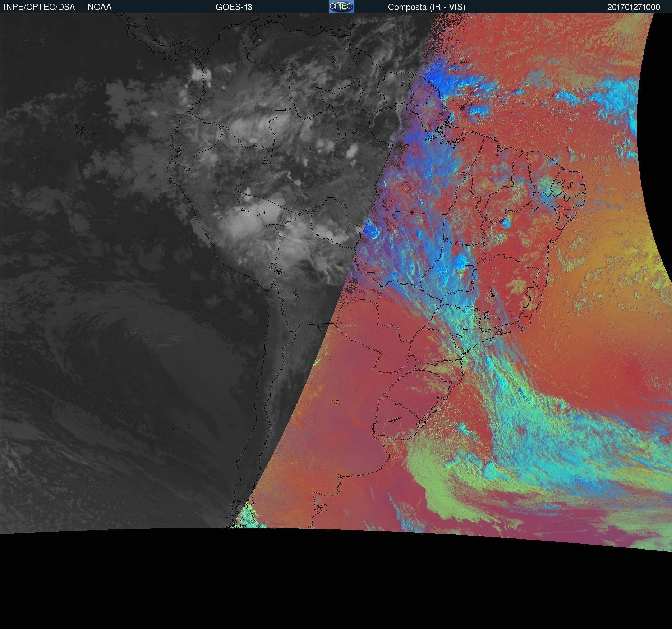Click the CPTEC logo in the header
672x629 pixels.
341,6
